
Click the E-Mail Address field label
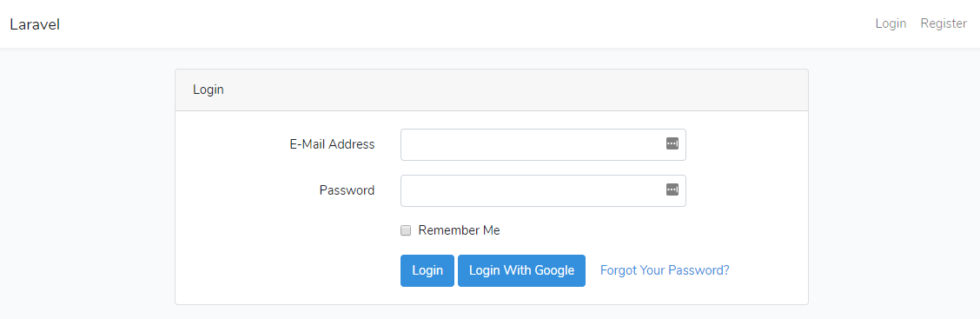[332, 144]
